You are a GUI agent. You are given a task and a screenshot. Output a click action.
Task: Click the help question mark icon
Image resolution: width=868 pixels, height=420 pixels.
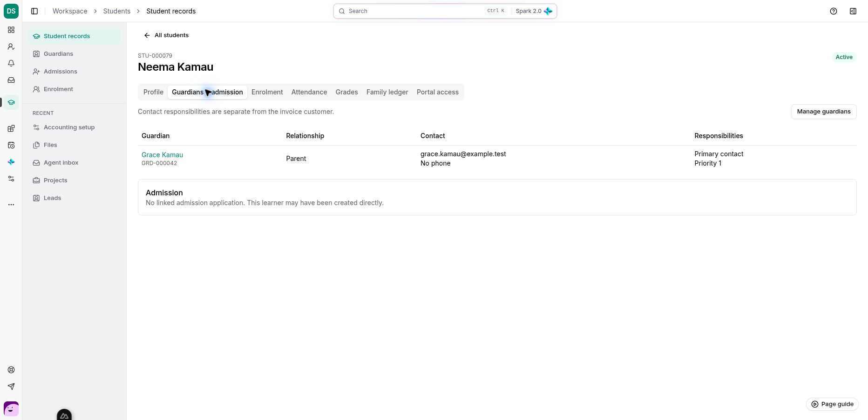point(834,11)
